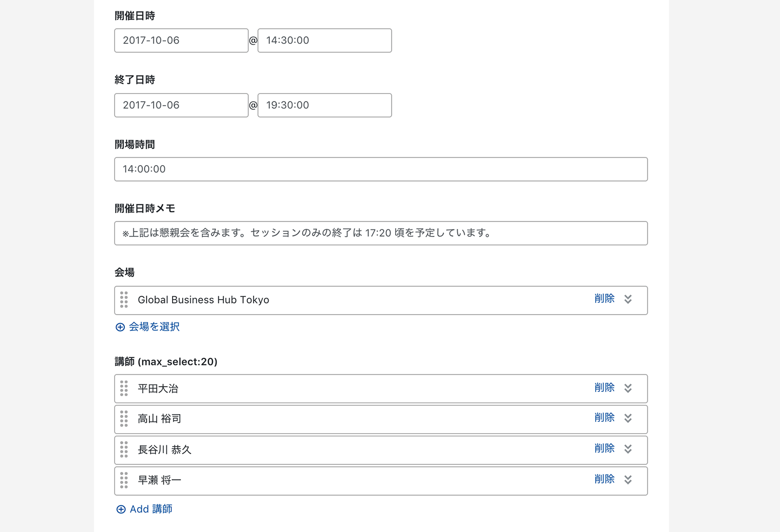Click drag handle for Global Business Hub Tokyo
Image resolution: width=780 pixels, height=532 pixels.
[124, 300]
